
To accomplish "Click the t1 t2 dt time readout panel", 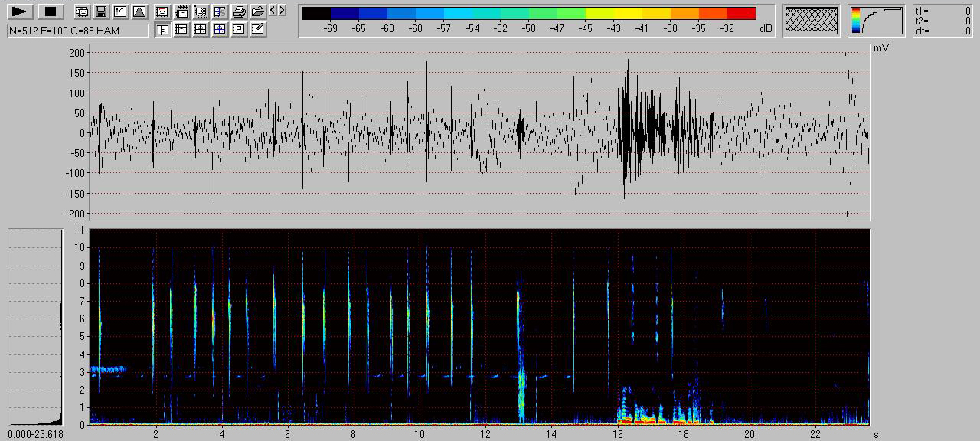I will [942, 21].
